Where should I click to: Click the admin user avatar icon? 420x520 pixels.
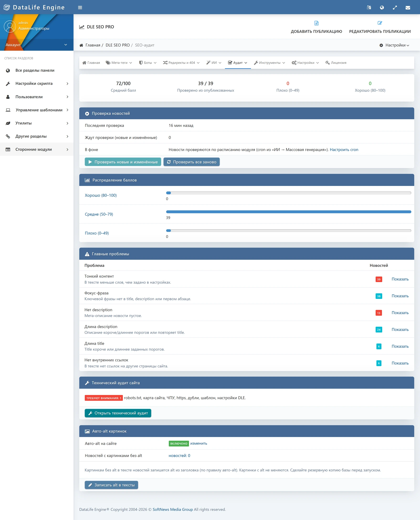(10, 26)
